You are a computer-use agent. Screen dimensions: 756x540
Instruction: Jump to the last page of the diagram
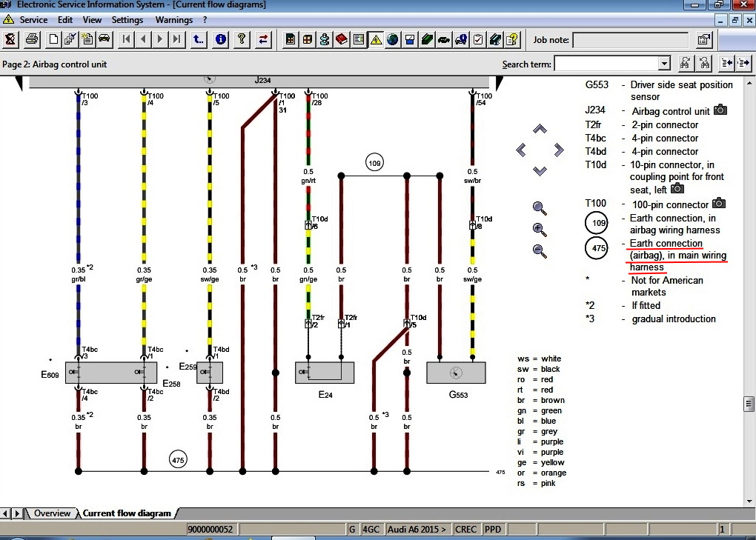tap(177, 39)
